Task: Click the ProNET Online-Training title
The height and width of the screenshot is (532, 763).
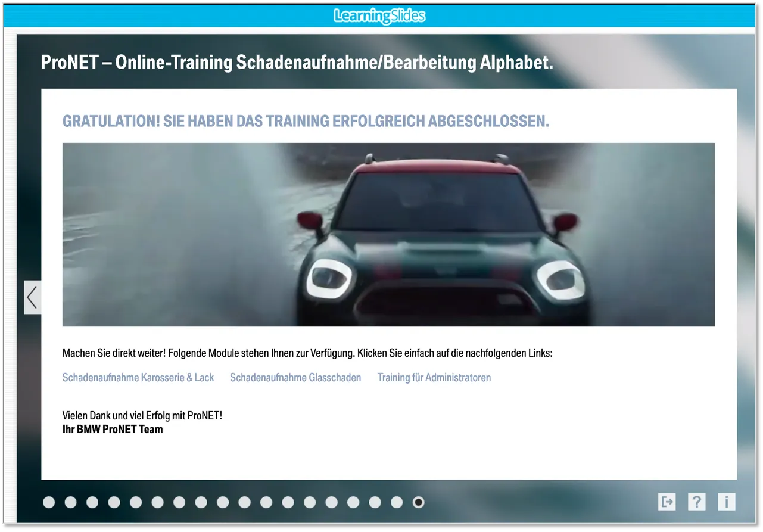Action: click(297, 62)
